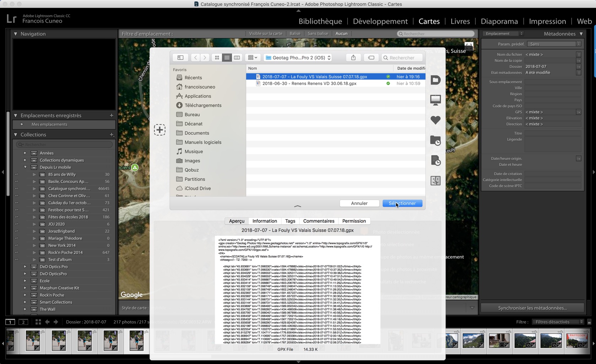Click the heart favorites icon

tap(435, 120)
